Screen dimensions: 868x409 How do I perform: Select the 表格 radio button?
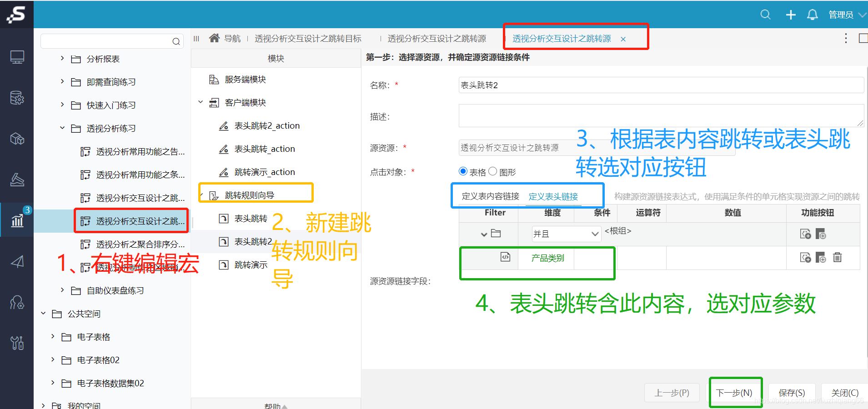(x=463, y=171)
